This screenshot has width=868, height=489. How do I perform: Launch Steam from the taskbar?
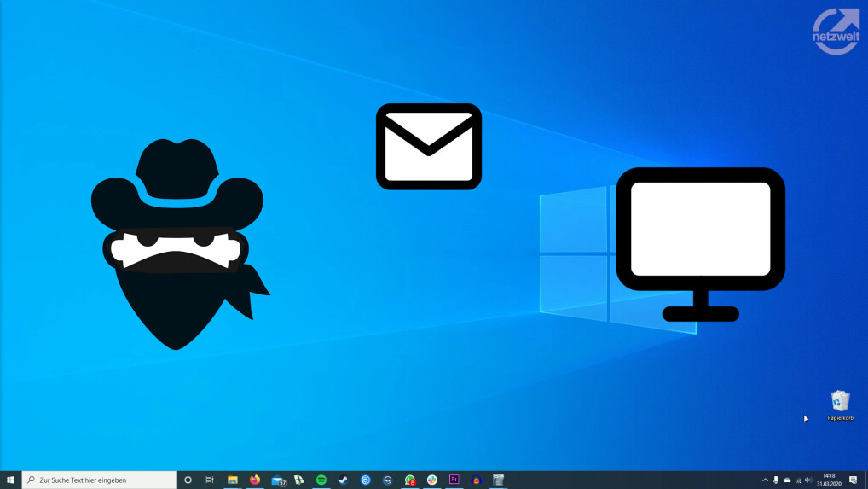pos(343,480)
